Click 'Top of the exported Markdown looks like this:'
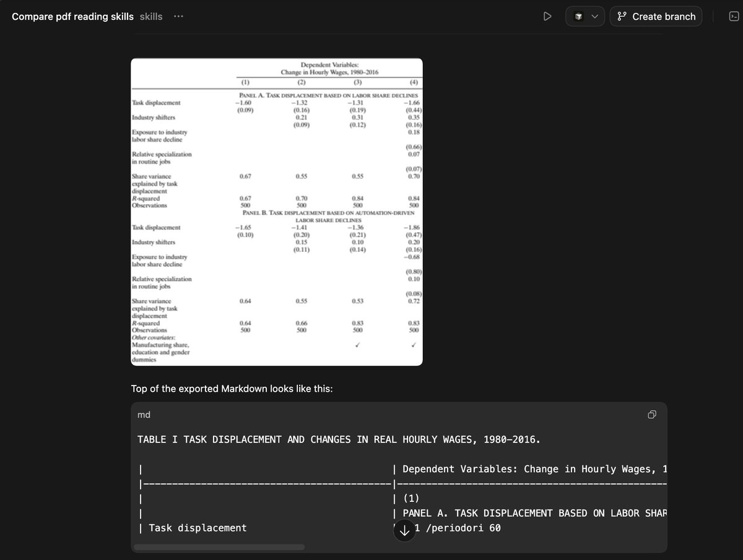This screenshot has height=560, width=743. (x=232, y=389)
